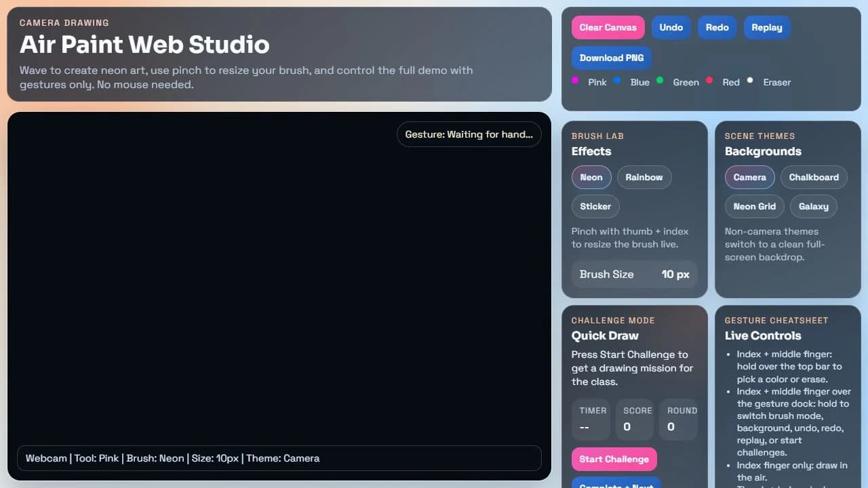Undo the last stroke
The image size is (868, 488).
pyautogui.click(x=671, y=28)
